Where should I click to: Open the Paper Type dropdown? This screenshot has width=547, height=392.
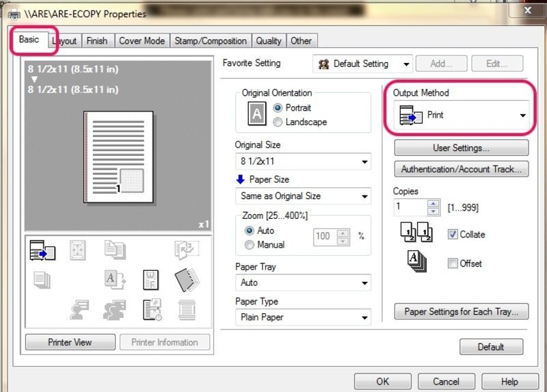pos(302,317)
